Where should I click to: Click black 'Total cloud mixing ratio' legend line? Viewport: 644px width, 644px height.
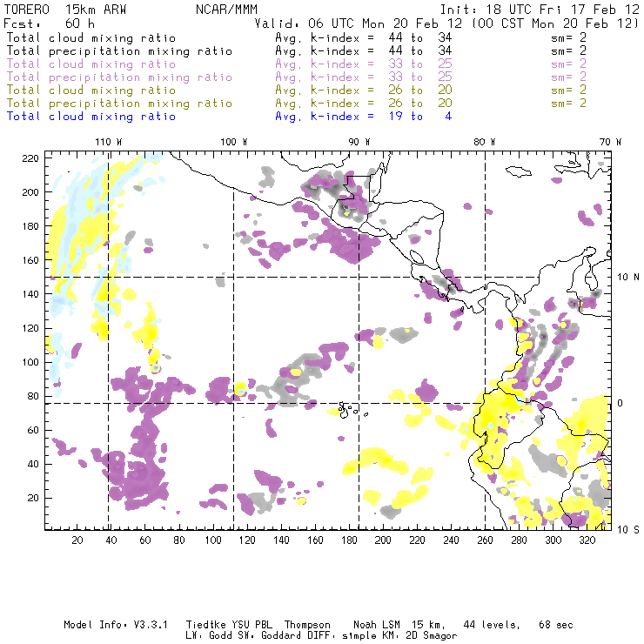coord(91,37)
